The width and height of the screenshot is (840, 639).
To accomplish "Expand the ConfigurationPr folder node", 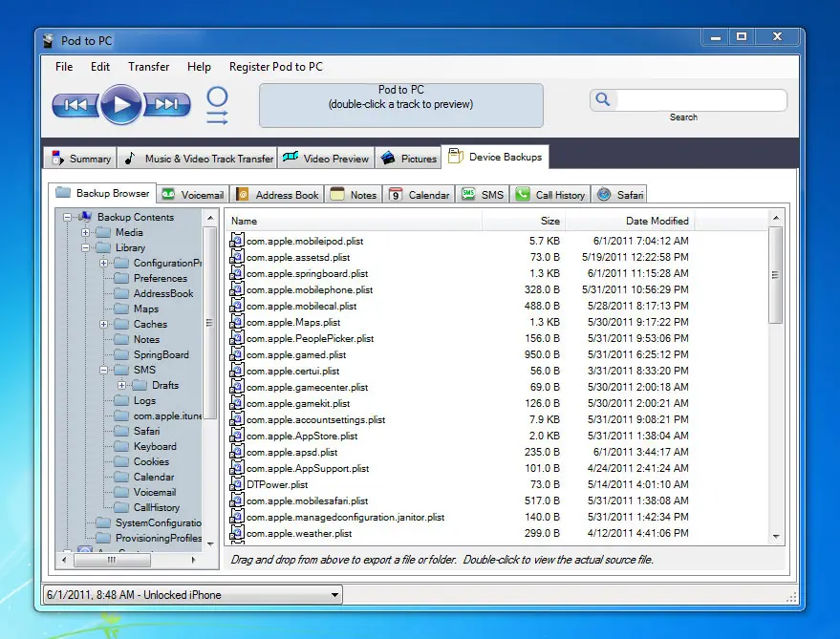I will tap(103, 263).
